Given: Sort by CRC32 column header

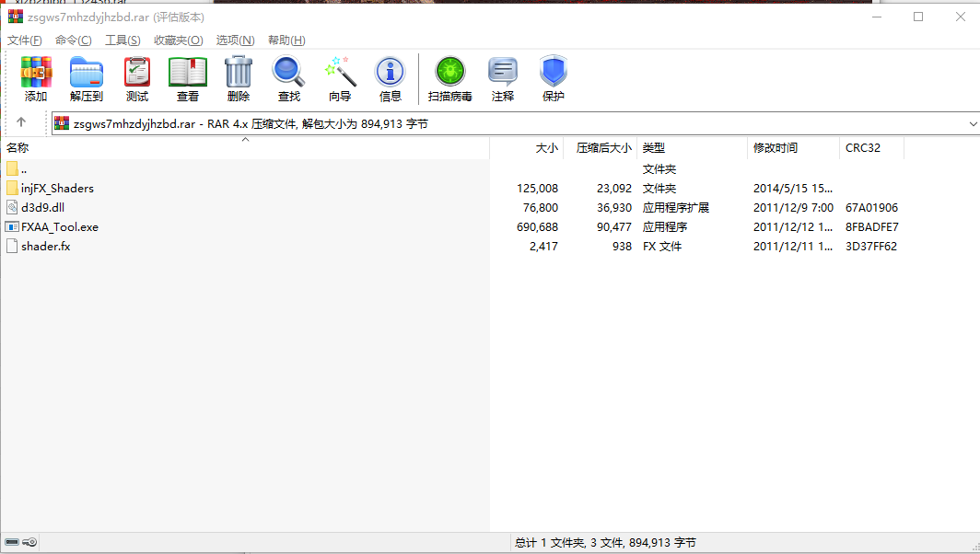Looking at the screenshot, I should coord(871,148).
